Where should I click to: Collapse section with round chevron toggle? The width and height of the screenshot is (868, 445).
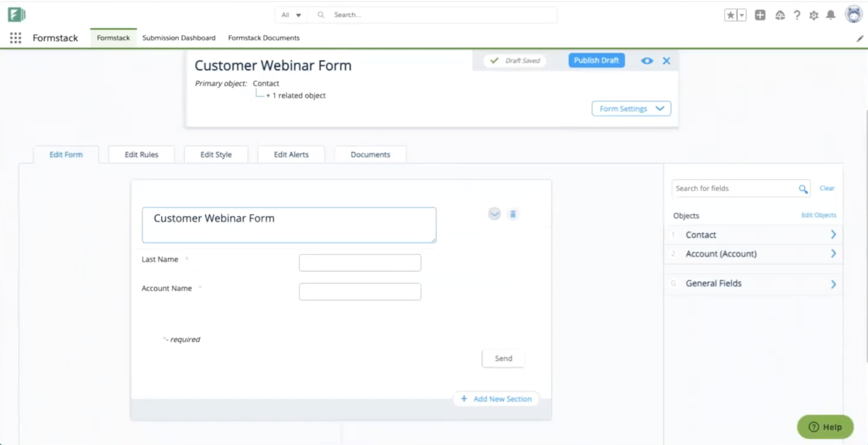494,214
